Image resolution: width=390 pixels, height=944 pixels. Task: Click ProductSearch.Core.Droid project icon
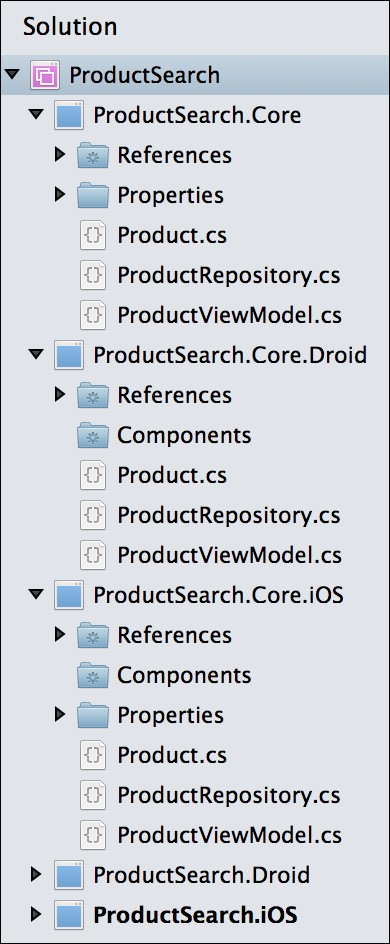(x=69, y=355)
